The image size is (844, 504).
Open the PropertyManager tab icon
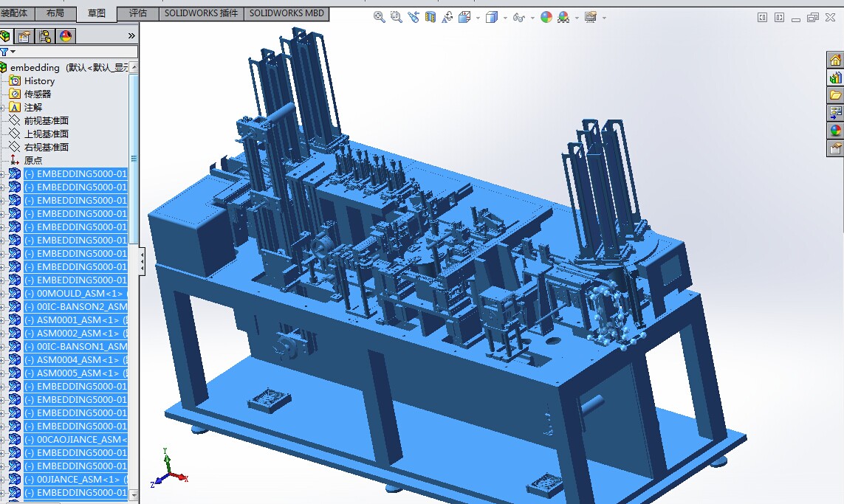click(x=24, y=36)
